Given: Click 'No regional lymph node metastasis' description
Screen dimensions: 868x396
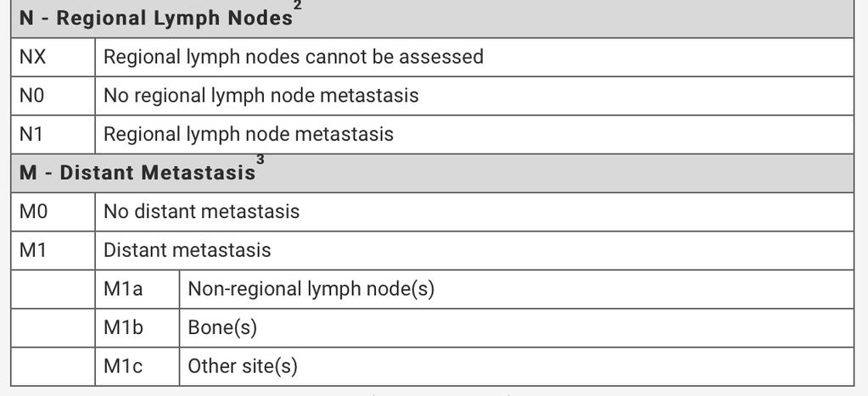Looking at the screenshot, I should [x=260, y=96].
